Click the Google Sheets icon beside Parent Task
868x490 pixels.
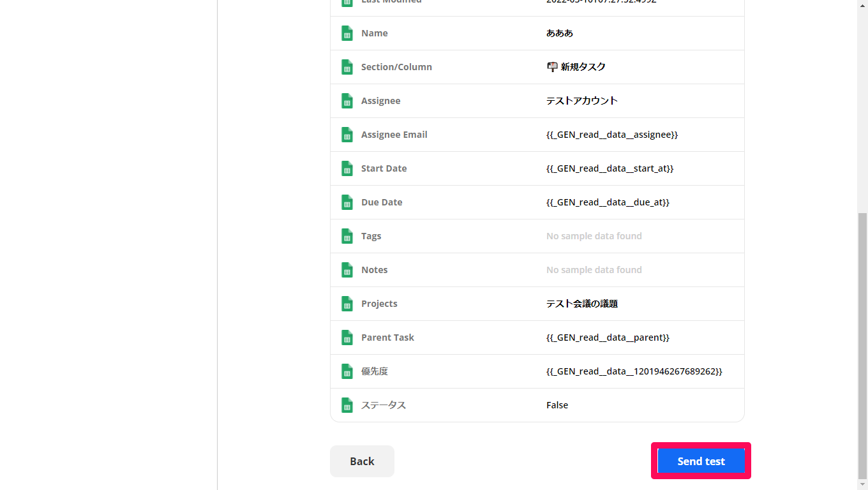(x=347, y=337)
